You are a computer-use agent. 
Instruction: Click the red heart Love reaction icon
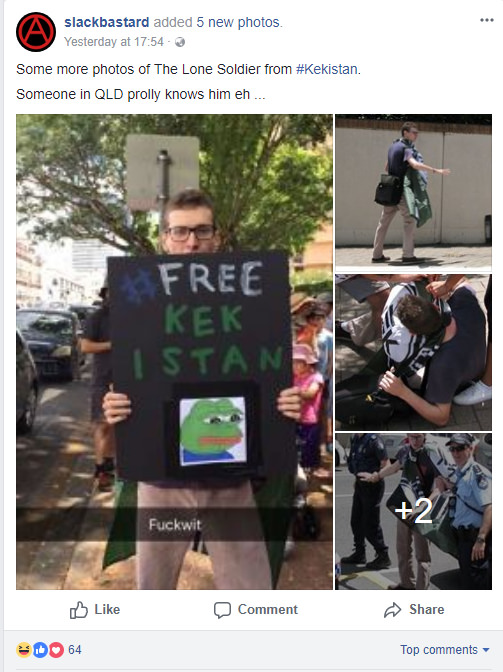(56, 650)
